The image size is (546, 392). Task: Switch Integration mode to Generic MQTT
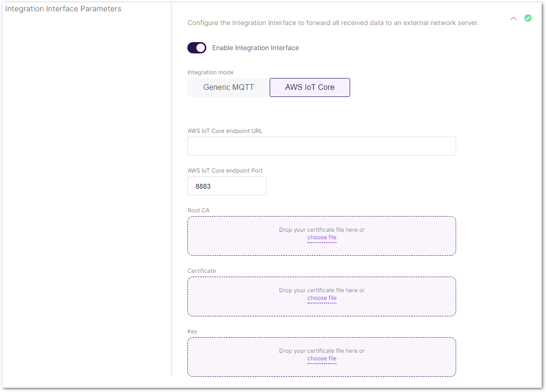[x=228, y=87]
